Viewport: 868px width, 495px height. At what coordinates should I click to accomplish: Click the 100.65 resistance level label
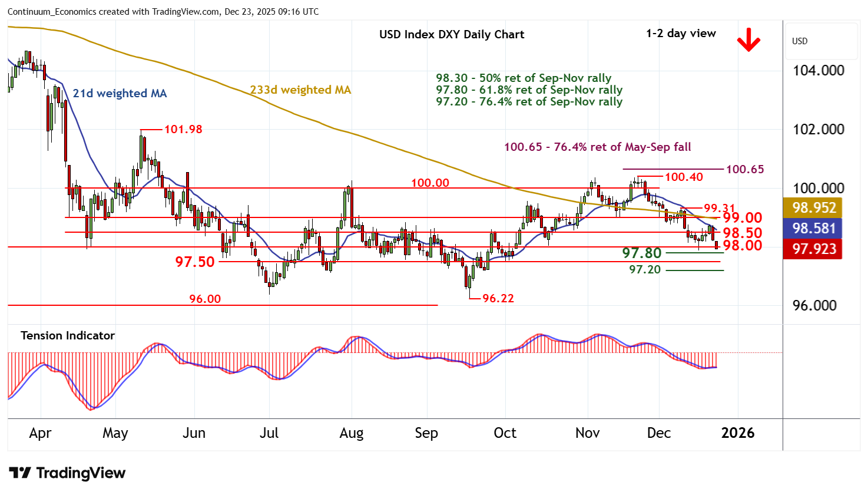(745, 170)
